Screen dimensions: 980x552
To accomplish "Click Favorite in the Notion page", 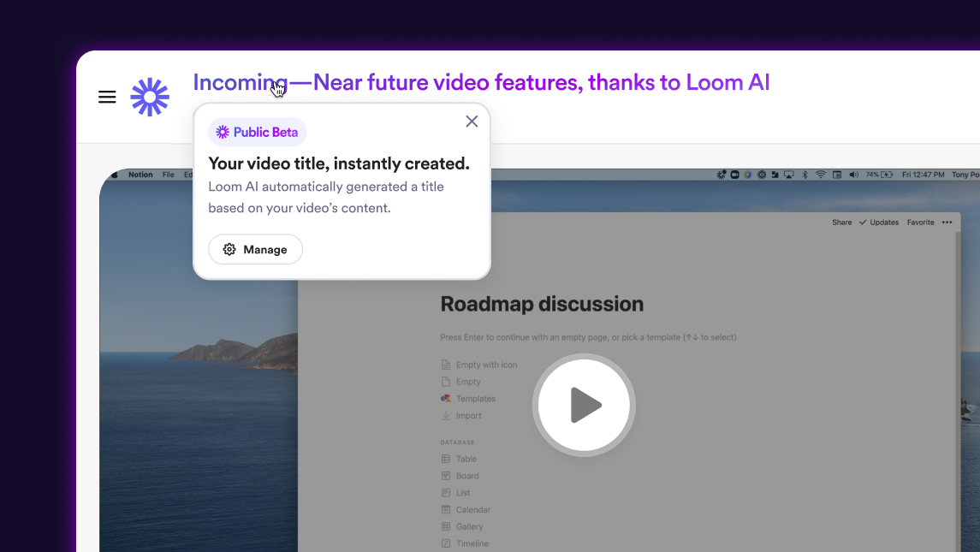I will pos(921,223).
